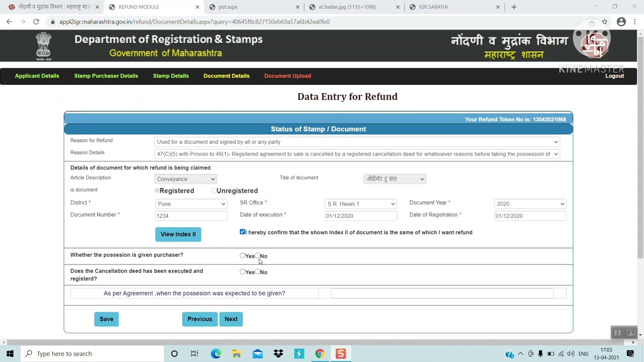The height and width of the screenshot is (362, 644).
Task: Toggle Index II confirmation checkbox
Action: (243, 232)
